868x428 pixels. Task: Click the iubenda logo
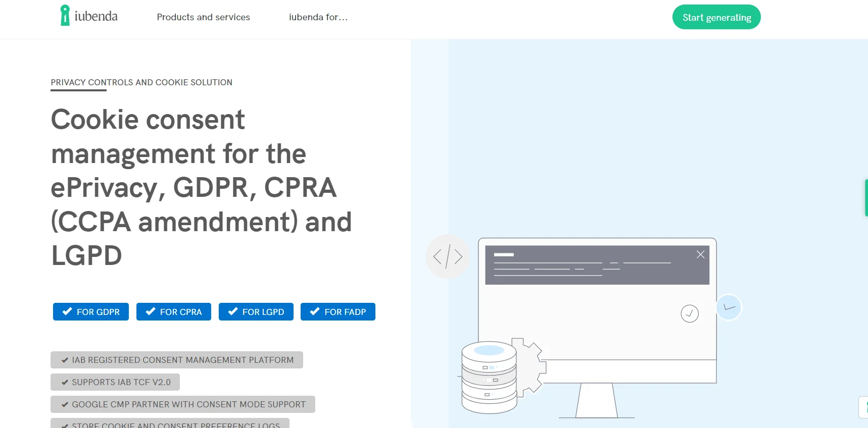point(89,16)
